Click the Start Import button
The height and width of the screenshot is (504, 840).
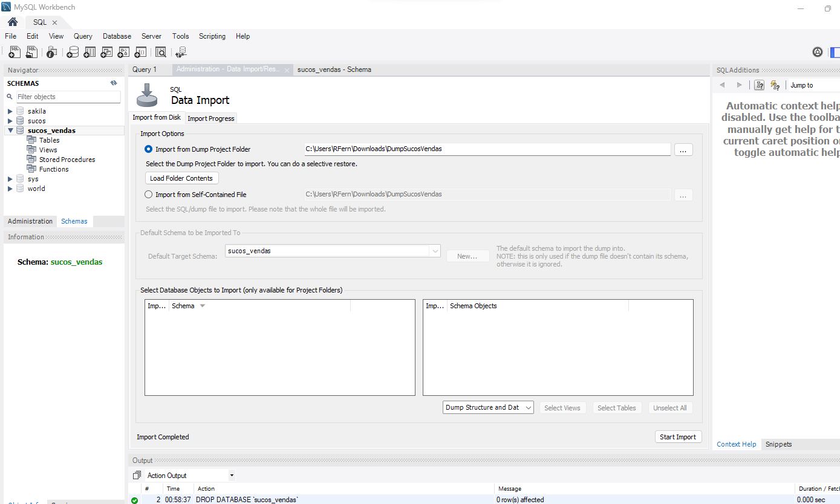click(x=678, y=437)
